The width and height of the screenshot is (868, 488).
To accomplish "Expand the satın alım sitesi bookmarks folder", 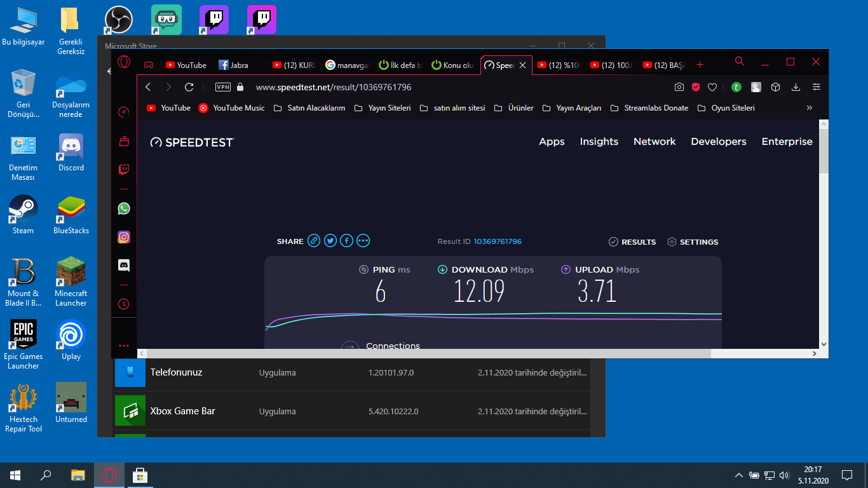I will click(452, 108).
